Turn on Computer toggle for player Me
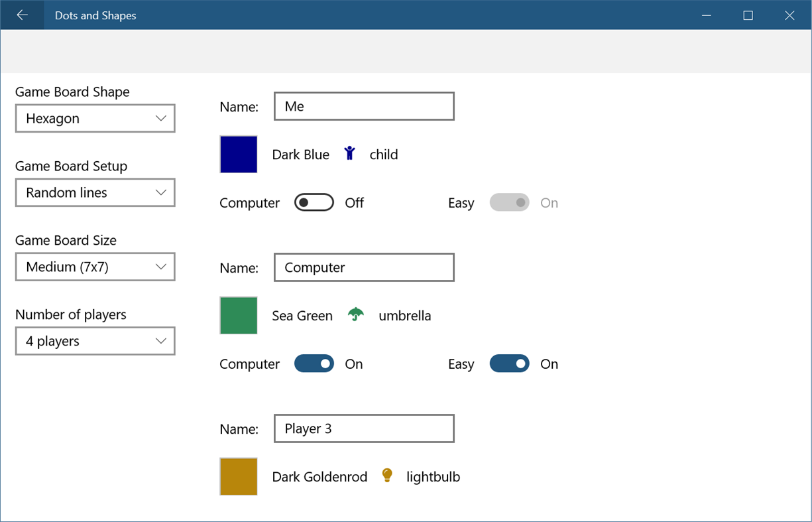 coord(314,202)
